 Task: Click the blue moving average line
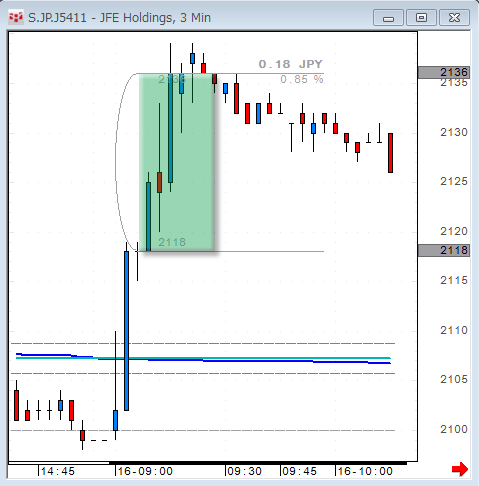[x=203, y=360]
